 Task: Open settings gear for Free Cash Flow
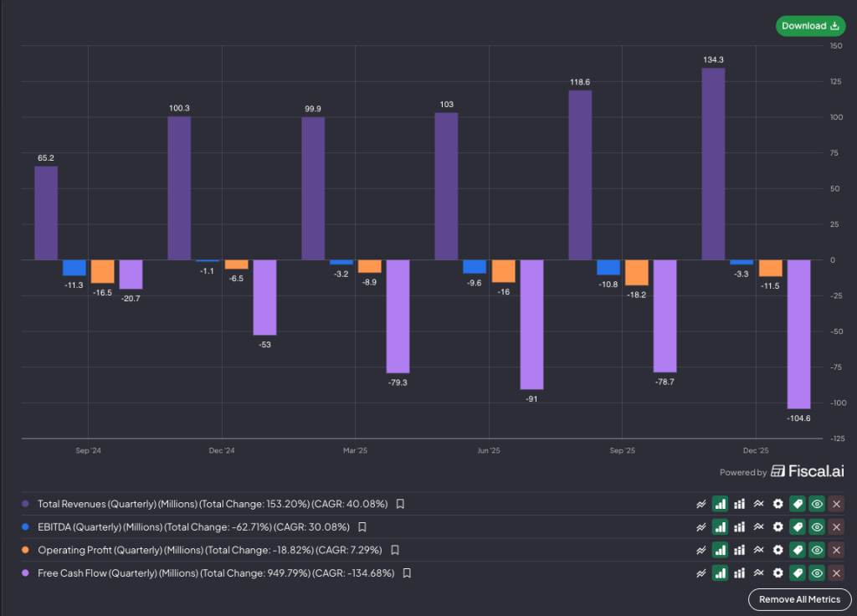coord(777,573)
